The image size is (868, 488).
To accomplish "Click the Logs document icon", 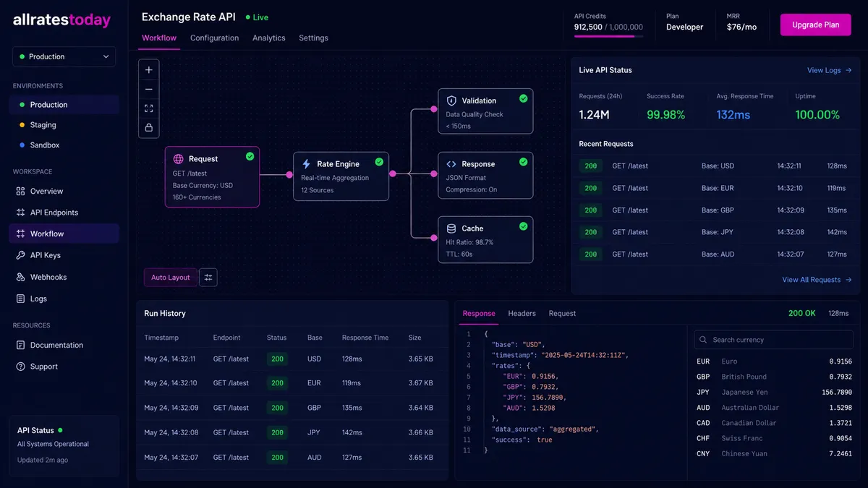I will (20, 299).
